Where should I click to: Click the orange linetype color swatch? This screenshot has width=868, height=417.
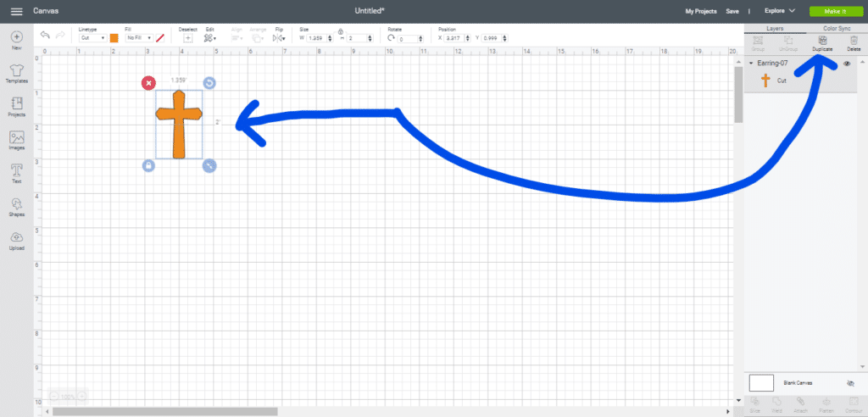(114, 38)
